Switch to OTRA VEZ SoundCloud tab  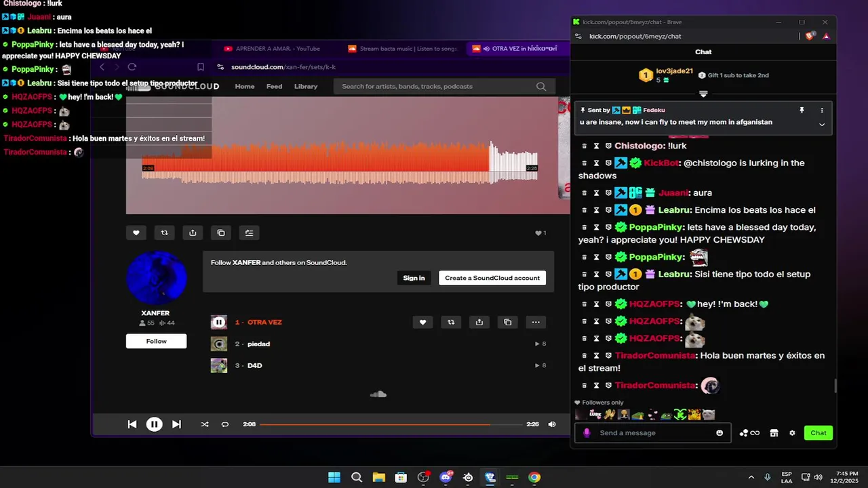click(519, 48)
